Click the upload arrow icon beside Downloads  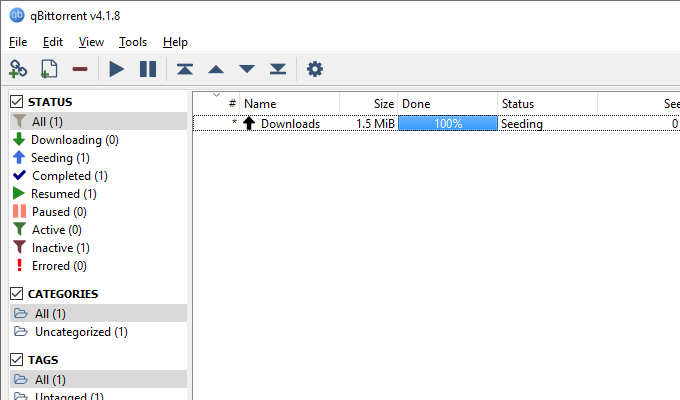(249, 123)
